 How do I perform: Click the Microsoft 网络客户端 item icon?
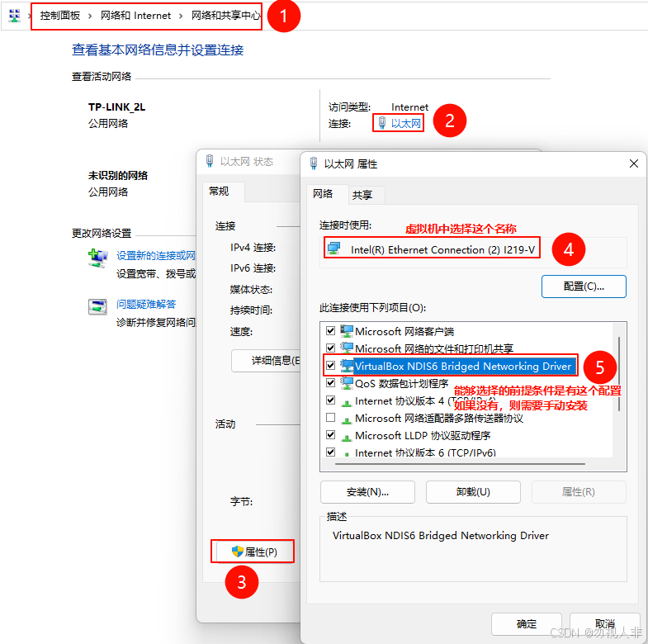[x=347, y=331]
